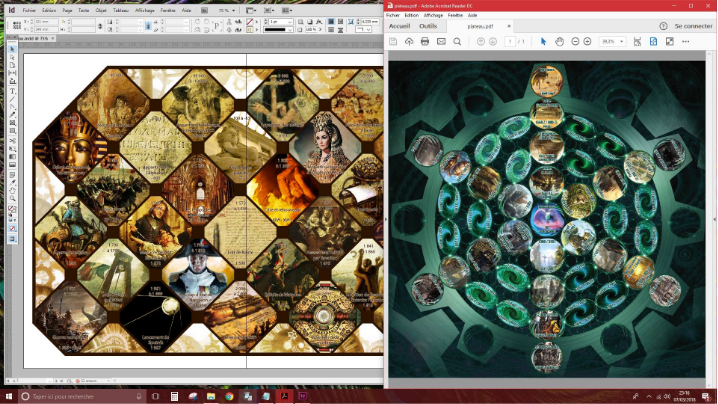Switch to the Accueil tab in Acrobat
The height and width of the screenshot is (404, 718).
tap(399, 26)
